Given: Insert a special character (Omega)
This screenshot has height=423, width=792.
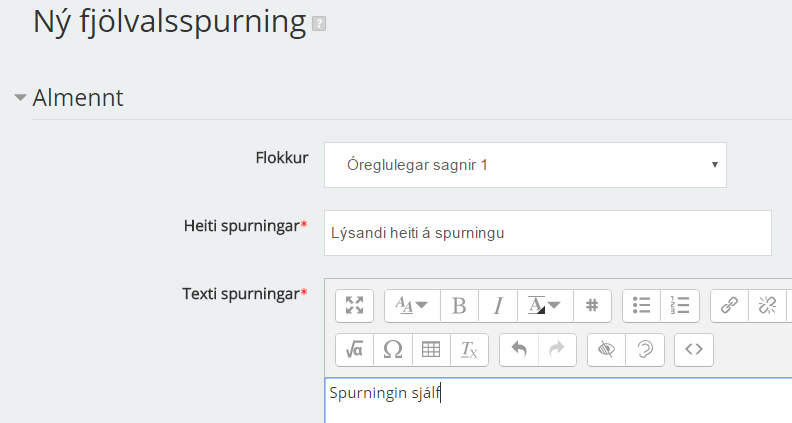Looking at the screenshot, I should pyautogui.click(x=393, y=350).
